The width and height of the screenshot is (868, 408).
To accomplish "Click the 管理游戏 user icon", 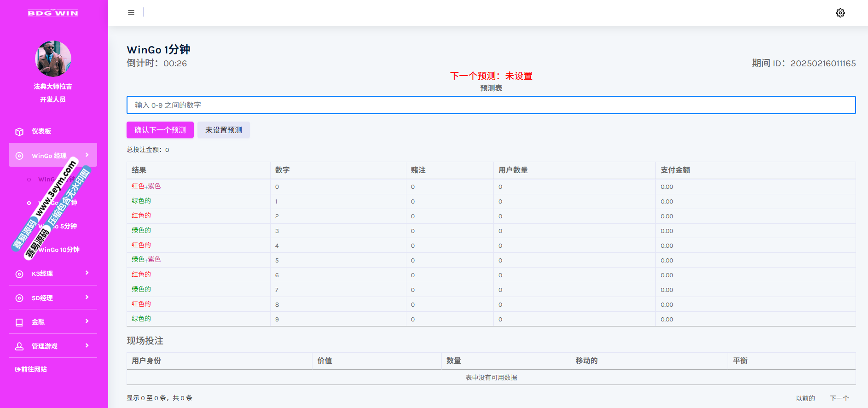I will click(x=19, y=346).
